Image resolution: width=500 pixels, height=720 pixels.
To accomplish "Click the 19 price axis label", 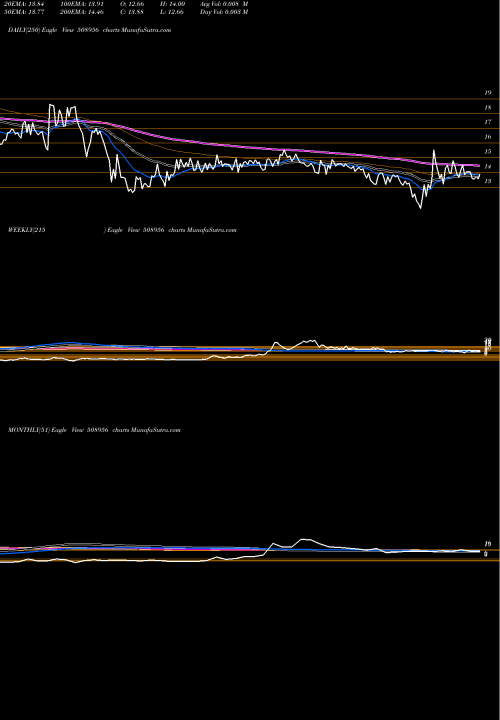I will coord(488,93).
